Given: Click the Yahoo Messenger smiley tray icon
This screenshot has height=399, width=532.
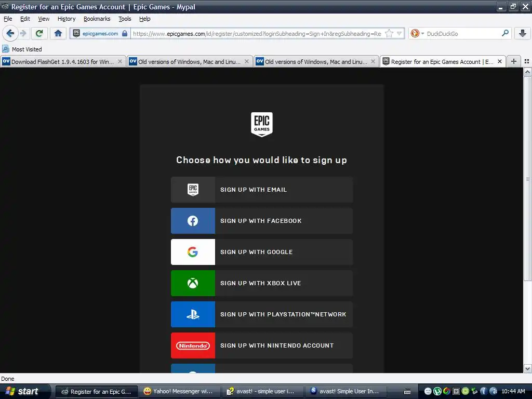Looking at the screenshot, I should click(428, 392).
